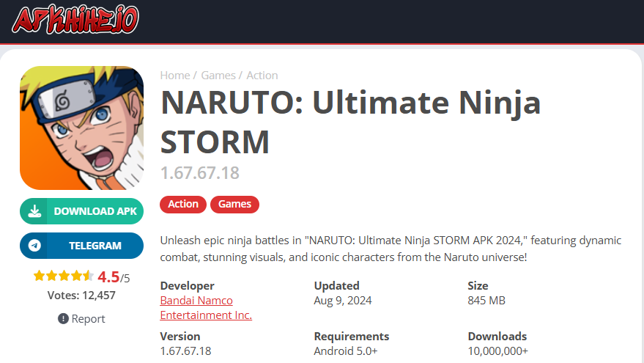
Task: Open the Games breadcrumb link
Action: tap(218, 76)
